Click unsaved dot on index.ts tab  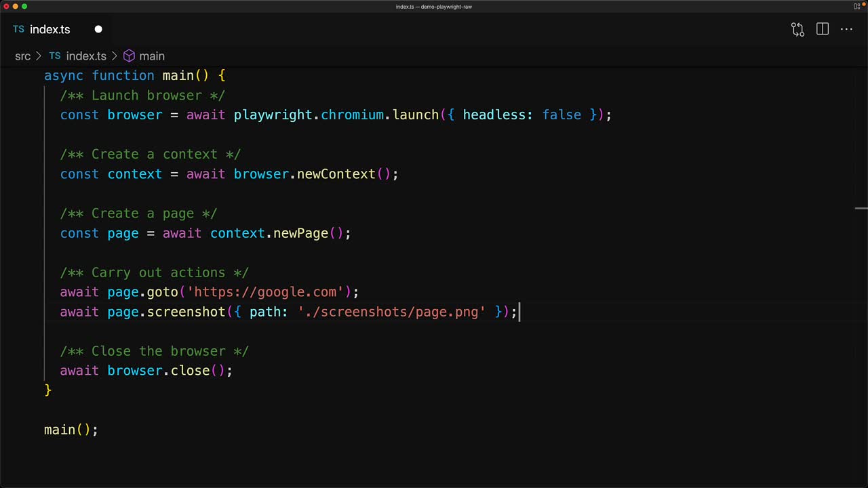98,29
